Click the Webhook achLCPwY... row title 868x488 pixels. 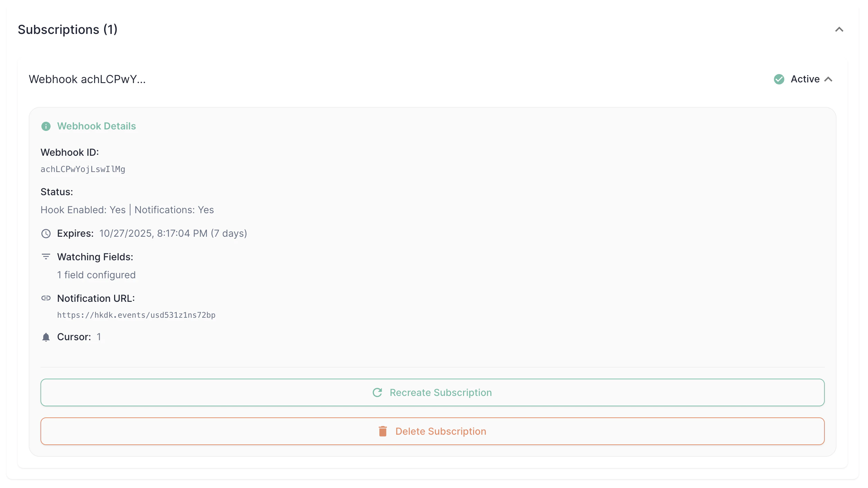click(87, 79)
